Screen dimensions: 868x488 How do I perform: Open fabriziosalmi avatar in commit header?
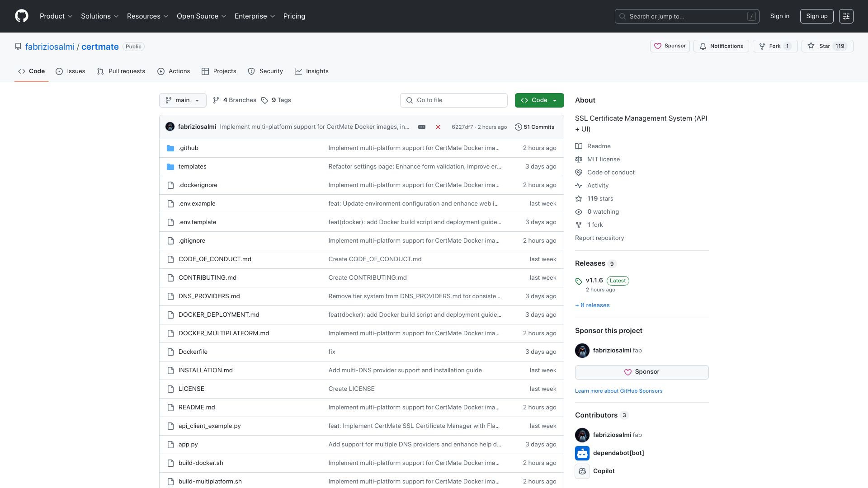[170, 127]
